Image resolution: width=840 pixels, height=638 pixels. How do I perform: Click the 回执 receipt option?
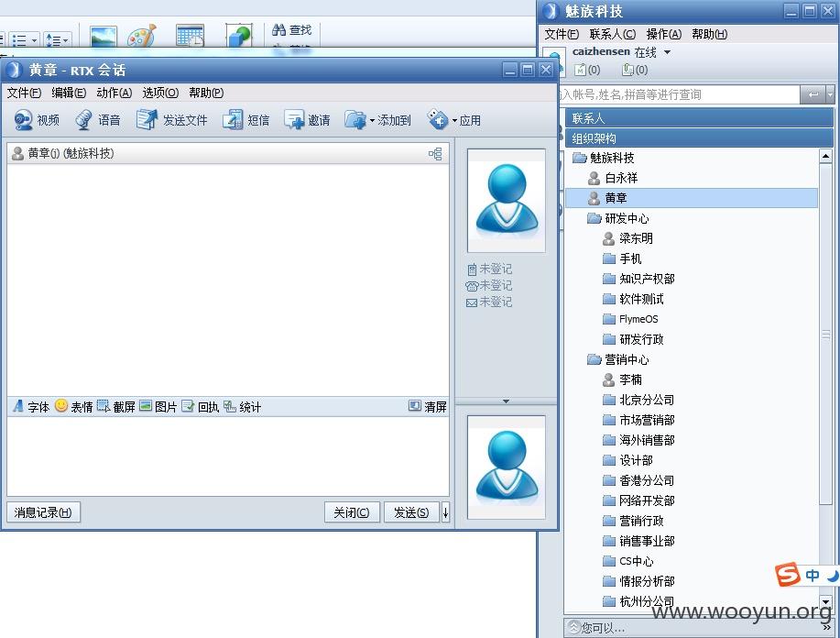pyautogui.click(x=201, y=406)
